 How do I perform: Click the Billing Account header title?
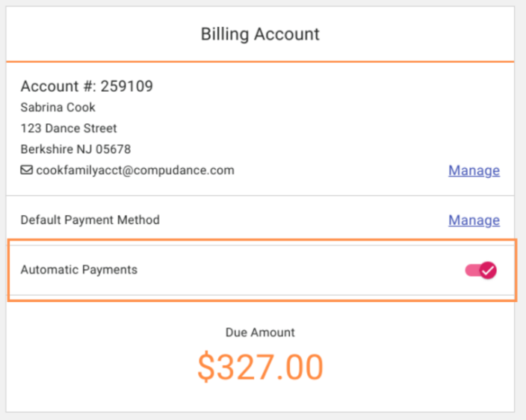260,34
